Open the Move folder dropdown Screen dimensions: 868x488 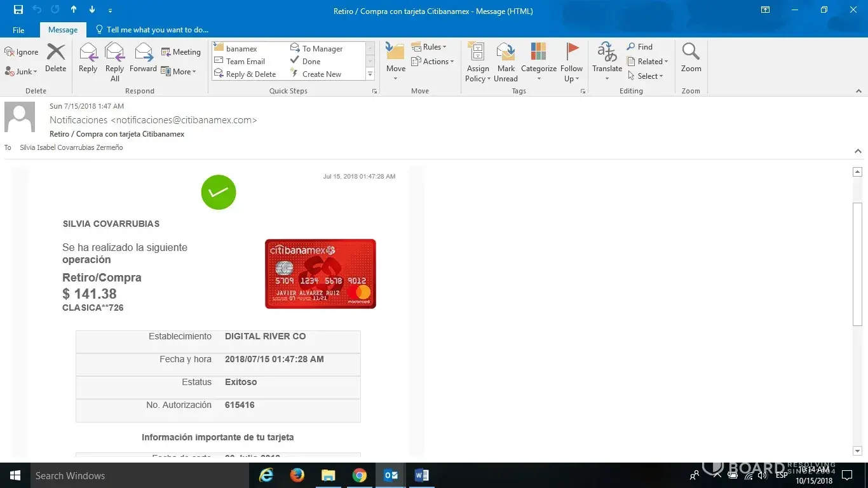(x=395, y=62)
